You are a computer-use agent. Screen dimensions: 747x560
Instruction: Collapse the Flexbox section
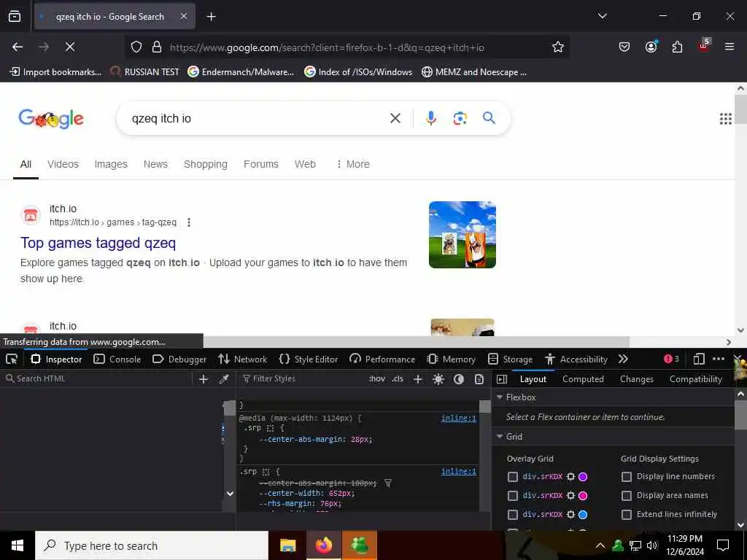pos(500,397)
